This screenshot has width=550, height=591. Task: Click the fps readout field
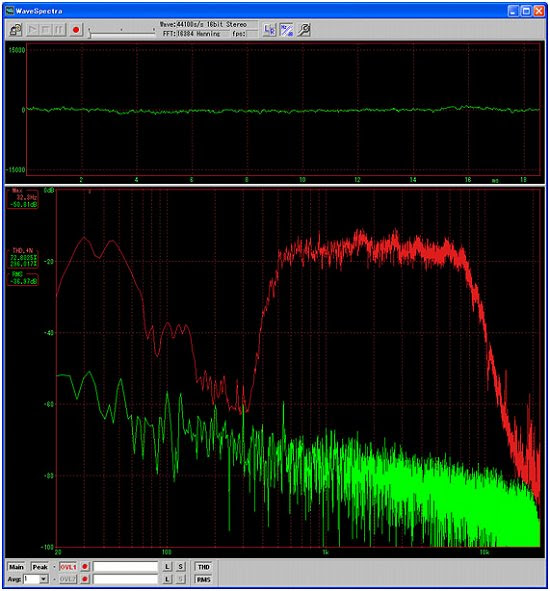252,34
